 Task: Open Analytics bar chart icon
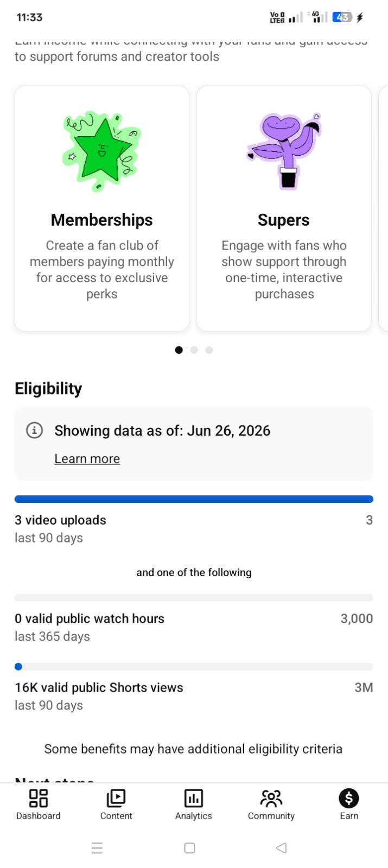(x=194, y=798)
